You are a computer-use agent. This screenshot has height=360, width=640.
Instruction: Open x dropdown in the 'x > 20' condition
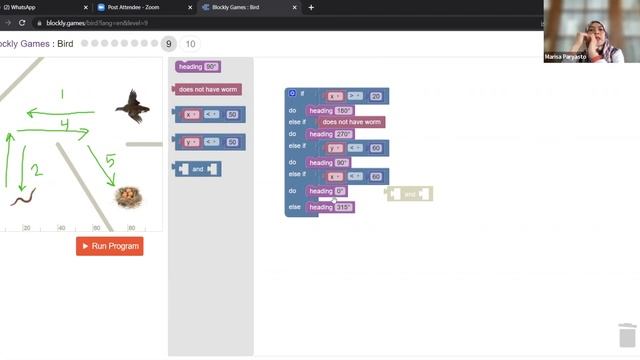(334, 96)
